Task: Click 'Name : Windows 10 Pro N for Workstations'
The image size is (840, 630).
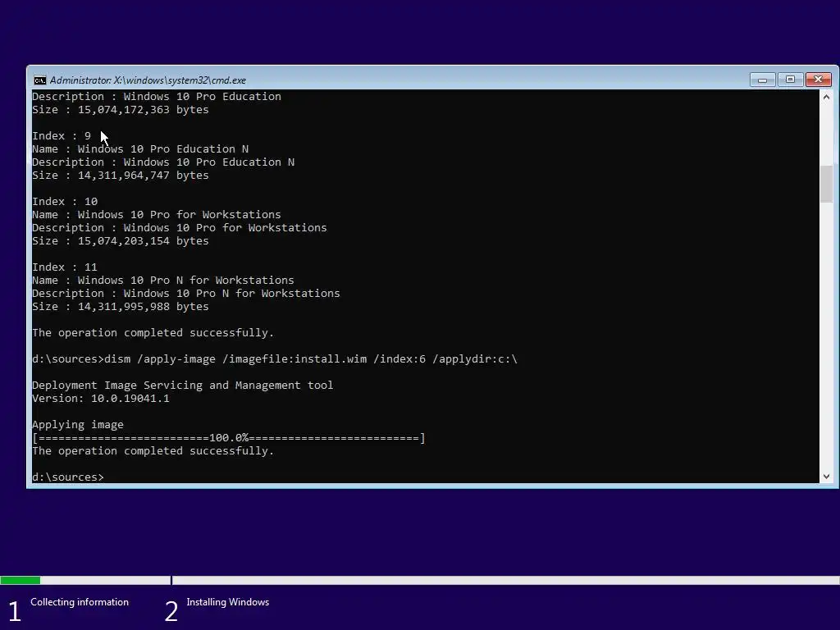Action: [x=163, y=281]
